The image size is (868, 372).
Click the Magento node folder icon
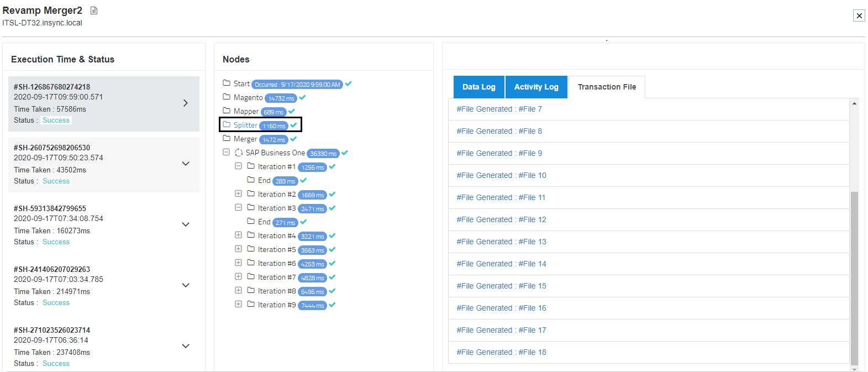click(227, 97)
